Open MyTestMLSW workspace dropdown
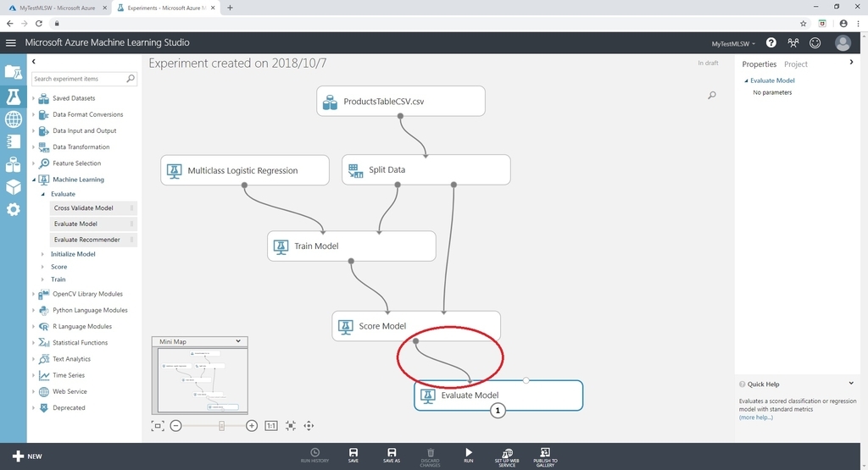868x470 pixels. [x=733, y=44]
